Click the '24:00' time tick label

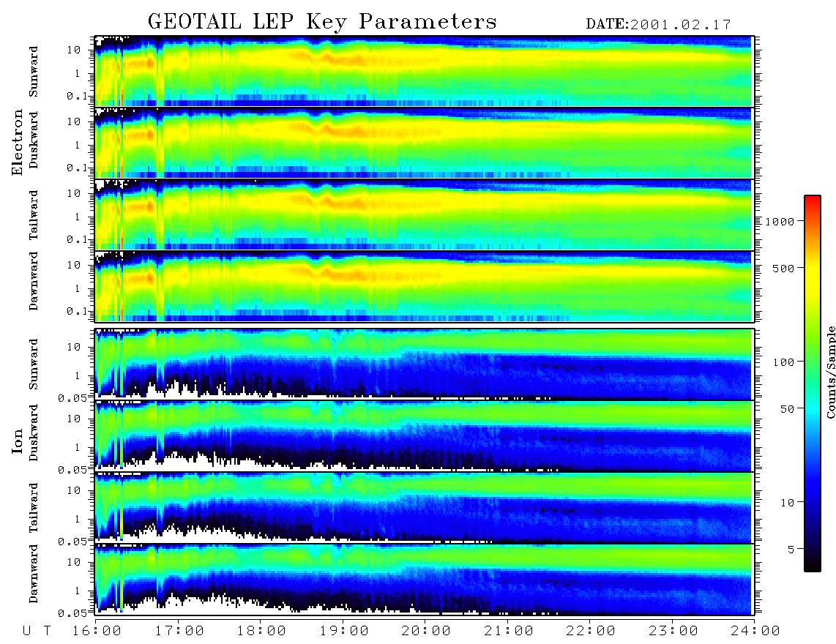[755, 632]
